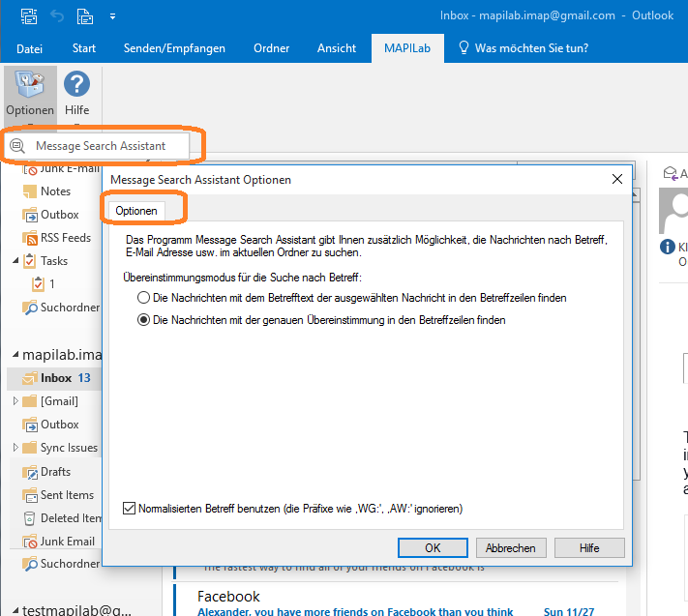
Task: Click the Hilfe button in the dialog
Action: tap(589, 548)
